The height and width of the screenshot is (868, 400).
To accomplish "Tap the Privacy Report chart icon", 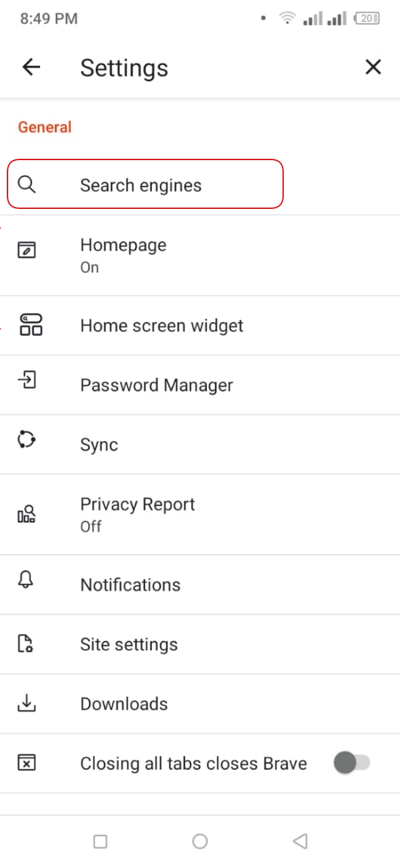I will tap(26, 514).
